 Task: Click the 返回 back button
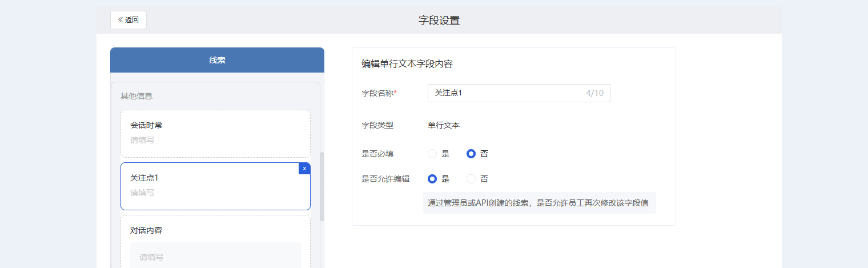click(128, 20)
